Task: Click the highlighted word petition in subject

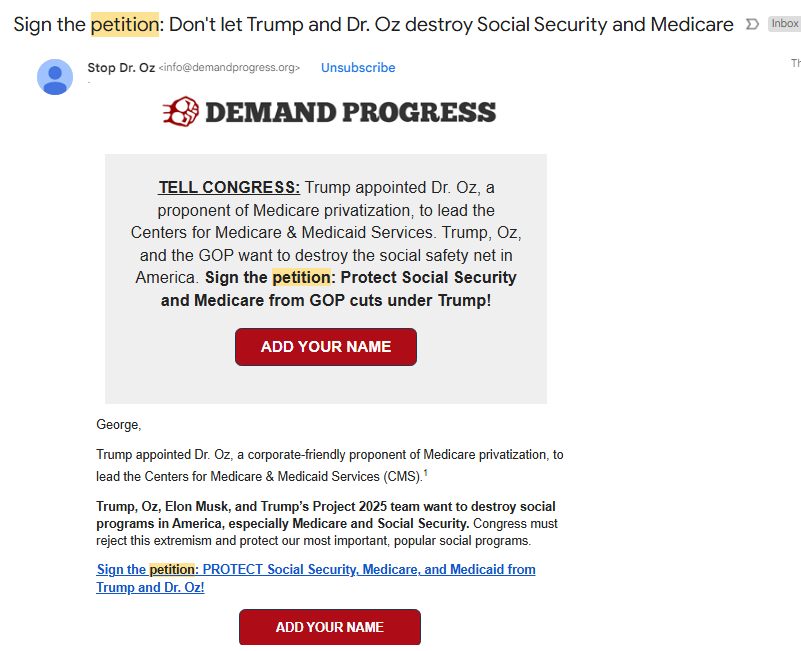Action: coord(124,24)
